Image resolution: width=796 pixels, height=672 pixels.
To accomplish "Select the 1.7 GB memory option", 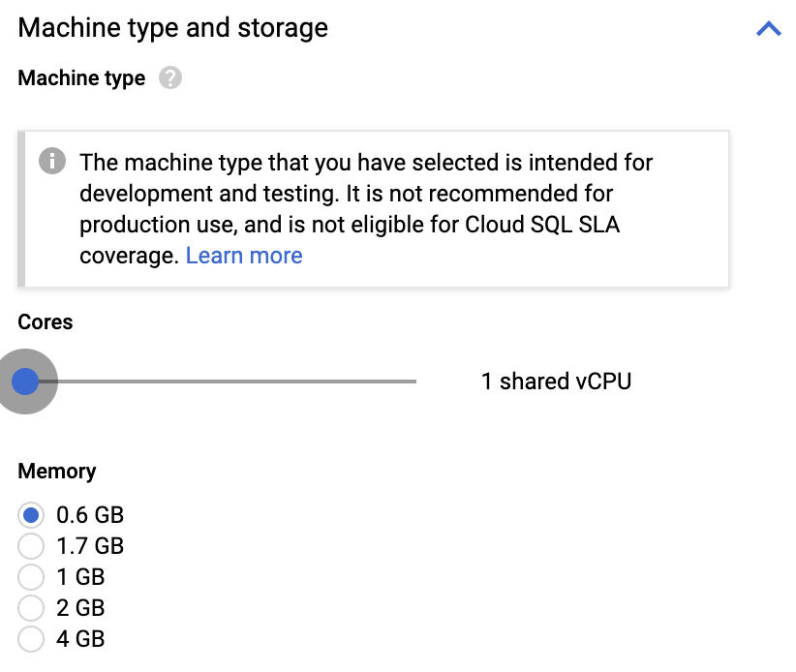I will point(31,546).
